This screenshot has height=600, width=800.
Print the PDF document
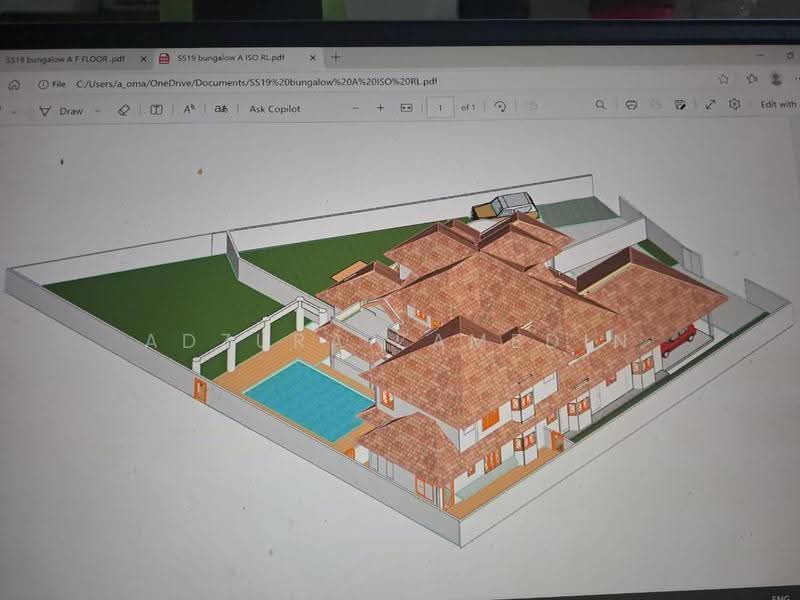coord(631,105)
